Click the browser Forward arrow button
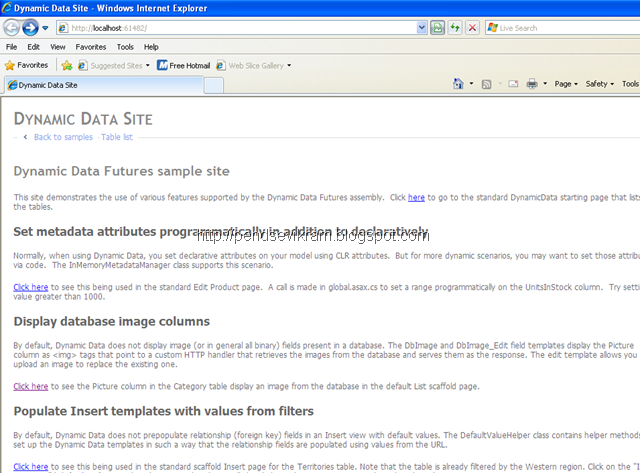 (x=30, y=28)
